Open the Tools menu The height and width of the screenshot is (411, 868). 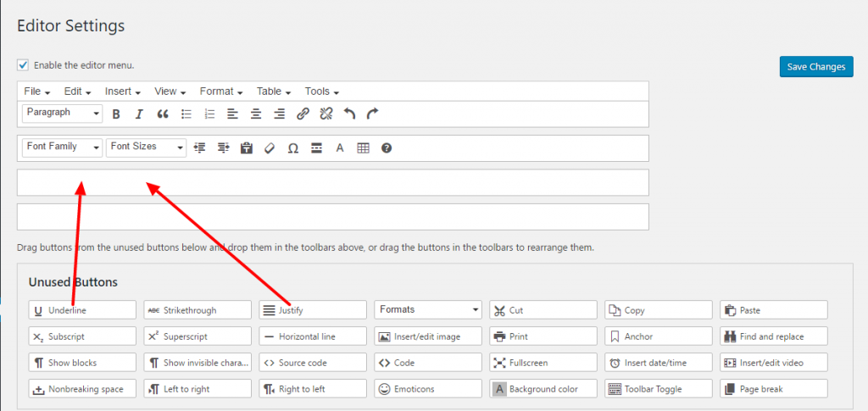pyautogui.click(x=321, y=92)
